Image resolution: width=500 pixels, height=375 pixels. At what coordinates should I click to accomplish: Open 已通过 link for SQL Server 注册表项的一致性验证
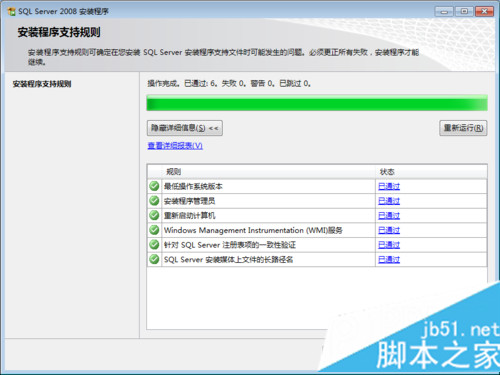pyautogui.click(x=389, y=245)
